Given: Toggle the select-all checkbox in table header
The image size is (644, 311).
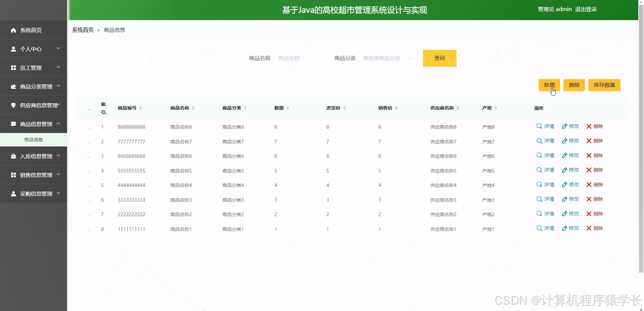Looking at the screenshot, I should [86, 108].
